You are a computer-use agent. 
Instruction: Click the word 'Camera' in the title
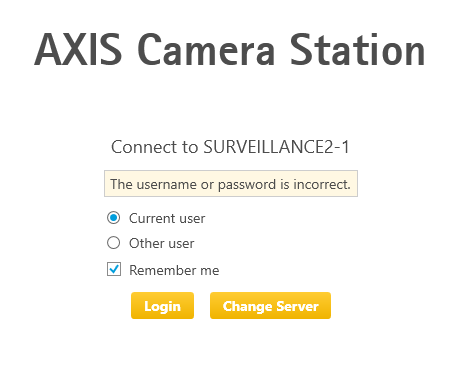click(206, 50)
